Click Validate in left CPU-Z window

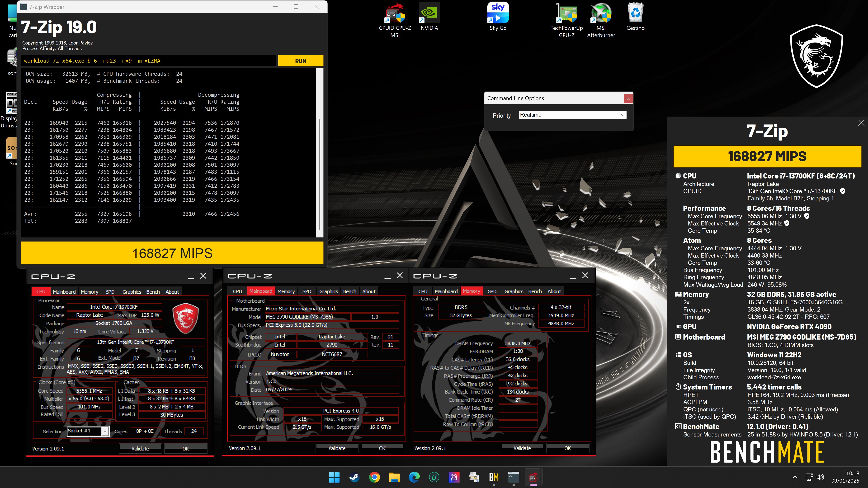click(x=140, y=449)
